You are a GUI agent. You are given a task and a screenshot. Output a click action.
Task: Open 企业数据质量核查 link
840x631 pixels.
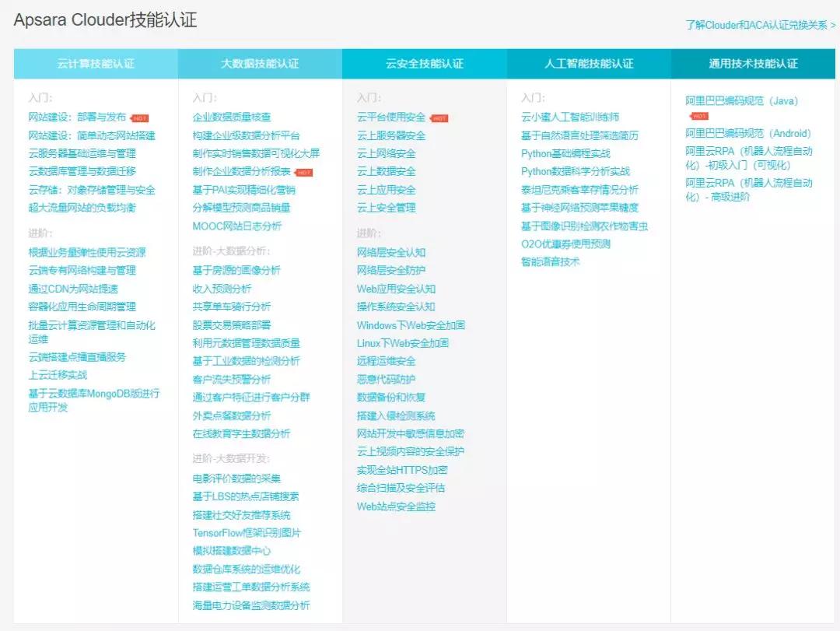coord(232,117)
